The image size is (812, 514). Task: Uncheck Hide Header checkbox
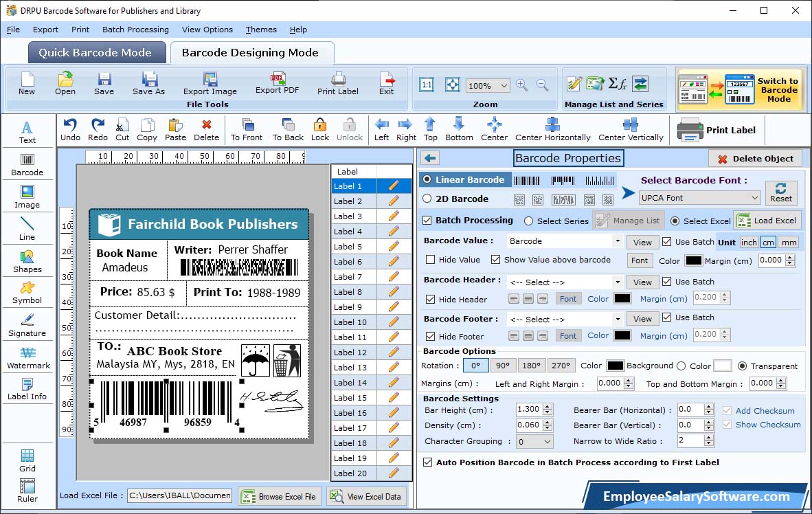pyautogui.click(x=430, y=300)
